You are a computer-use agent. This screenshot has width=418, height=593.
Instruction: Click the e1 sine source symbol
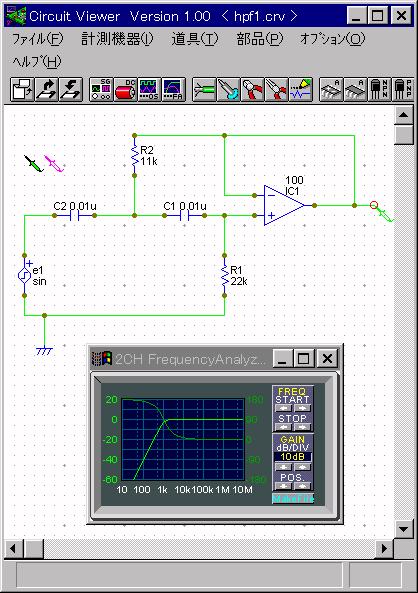[x=24, y=275]
